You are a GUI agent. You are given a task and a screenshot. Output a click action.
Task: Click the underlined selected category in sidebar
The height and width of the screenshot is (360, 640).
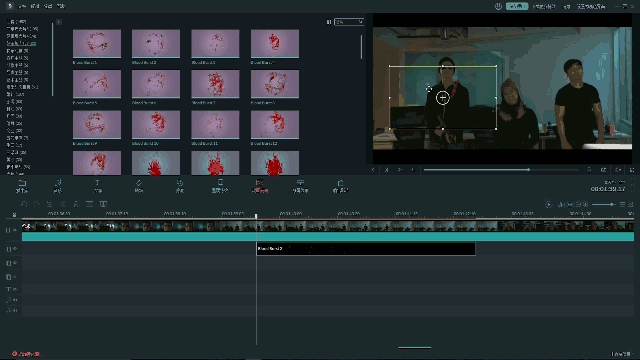point(21,43)
